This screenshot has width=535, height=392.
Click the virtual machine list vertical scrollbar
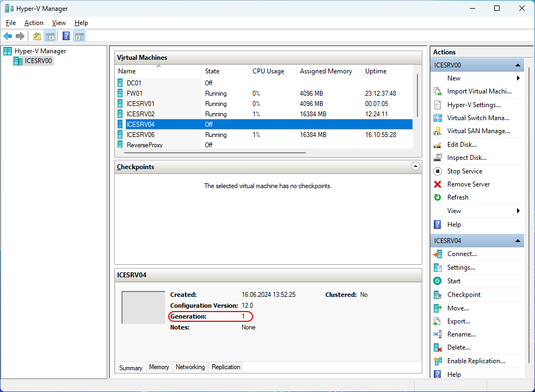coord(417,96)
